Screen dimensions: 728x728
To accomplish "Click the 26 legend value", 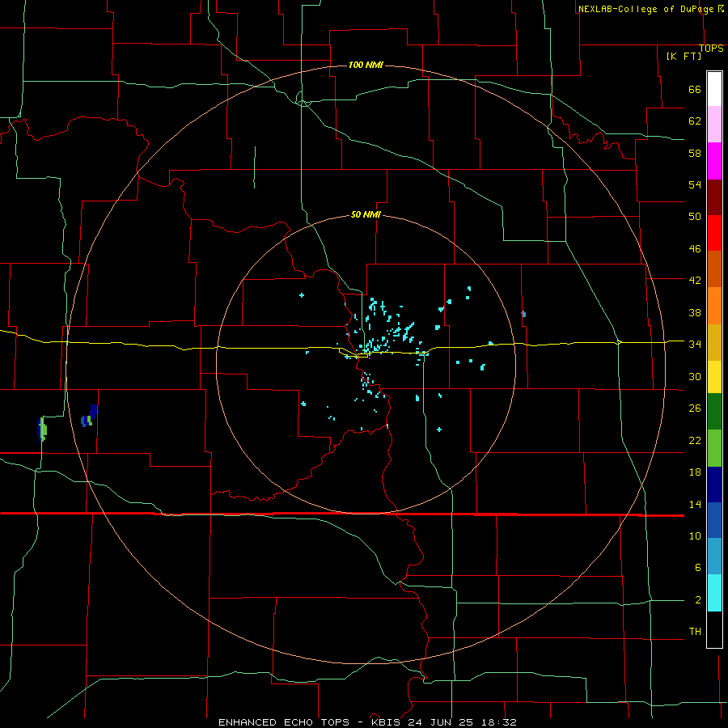I will [x=695, y=408].
